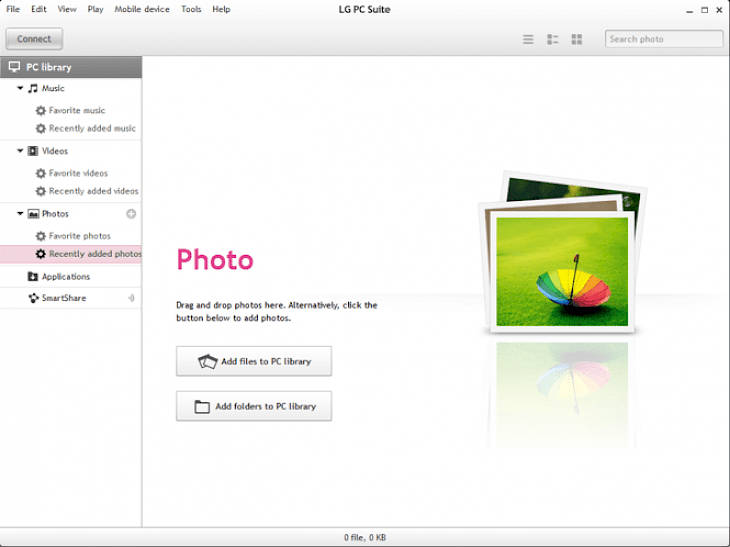Close the LG PC Suite window
Screen dimensions: 730x547
719,10
